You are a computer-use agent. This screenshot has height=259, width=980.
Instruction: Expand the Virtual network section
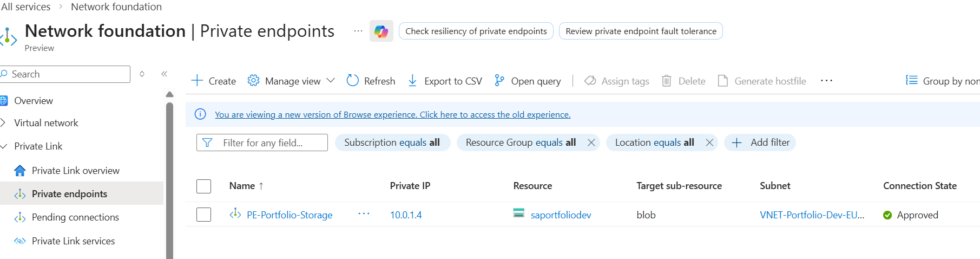pos(4,123)
